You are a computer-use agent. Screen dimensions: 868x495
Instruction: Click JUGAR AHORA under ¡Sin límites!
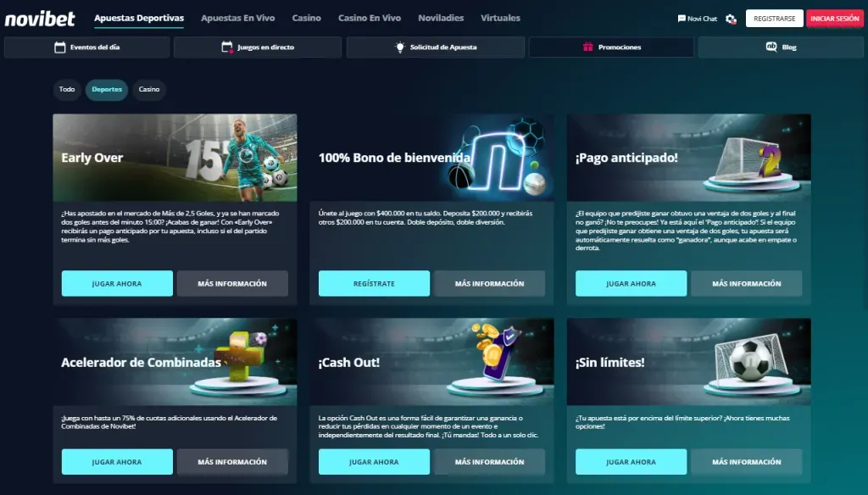tap(631, 462)
